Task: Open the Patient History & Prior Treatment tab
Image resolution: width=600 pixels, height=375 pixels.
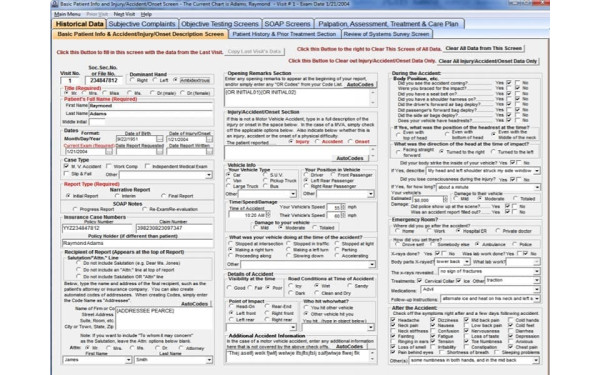Action: click(284, 34)
